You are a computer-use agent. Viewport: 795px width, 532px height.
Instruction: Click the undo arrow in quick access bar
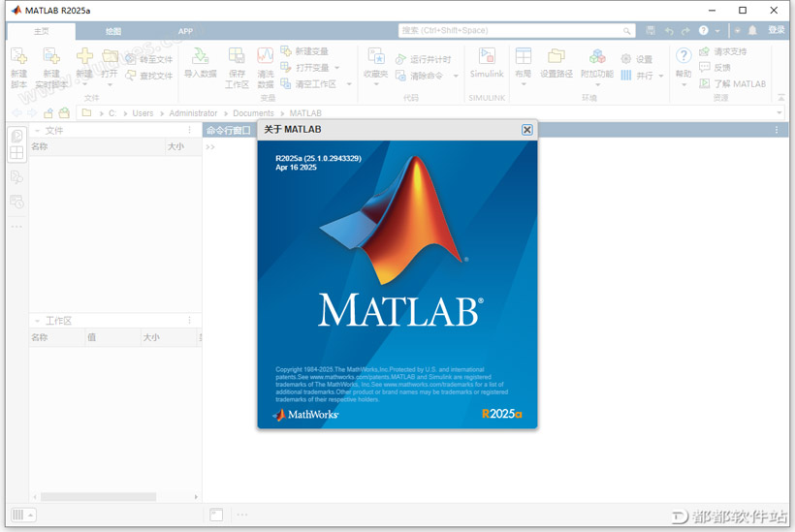coord(669,31)
